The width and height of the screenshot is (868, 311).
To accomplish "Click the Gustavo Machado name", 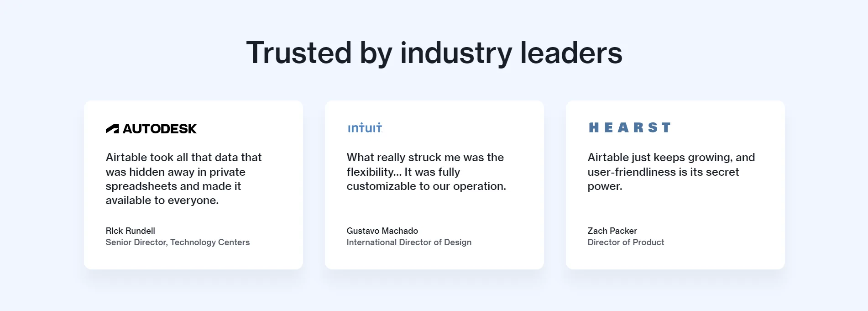I will point(382,231).
